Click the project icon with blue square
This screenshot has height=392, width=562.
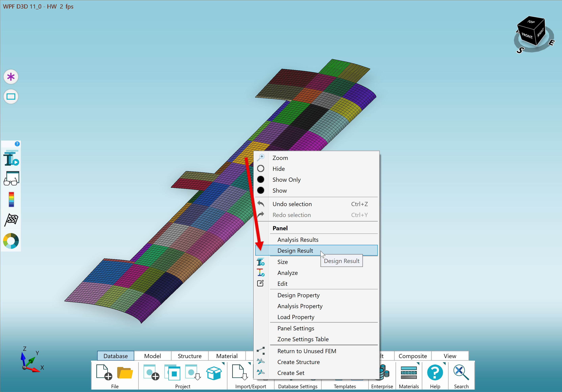(172, 372)
